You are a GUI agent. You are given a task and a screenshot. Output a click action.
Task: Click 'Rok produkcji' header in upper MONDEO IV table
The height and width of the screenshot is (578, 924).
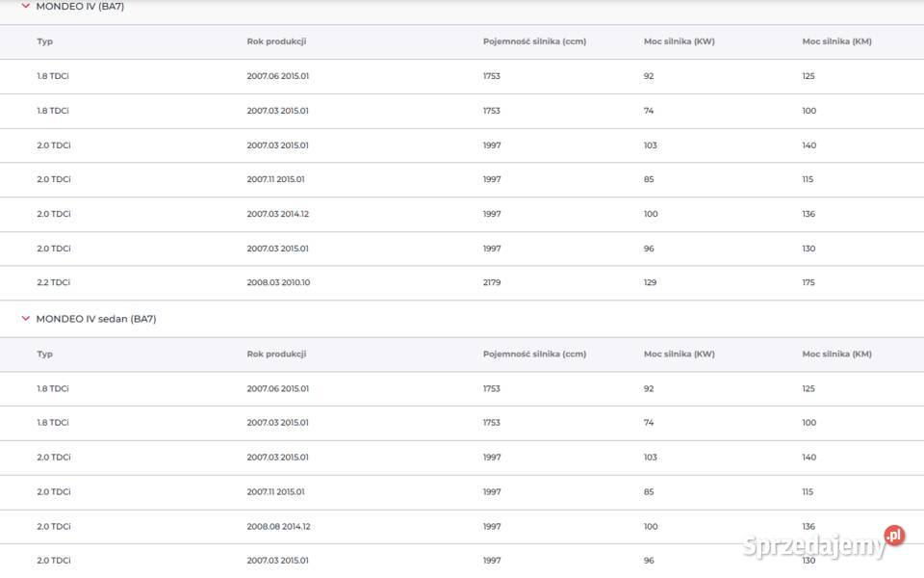pyautogui.click(x=276, y=41)
